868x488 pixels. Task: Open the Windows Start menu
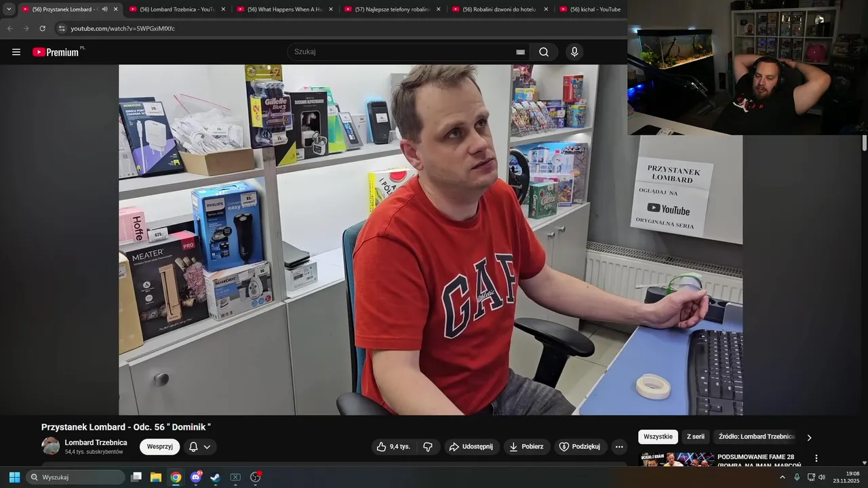[14, 477]
